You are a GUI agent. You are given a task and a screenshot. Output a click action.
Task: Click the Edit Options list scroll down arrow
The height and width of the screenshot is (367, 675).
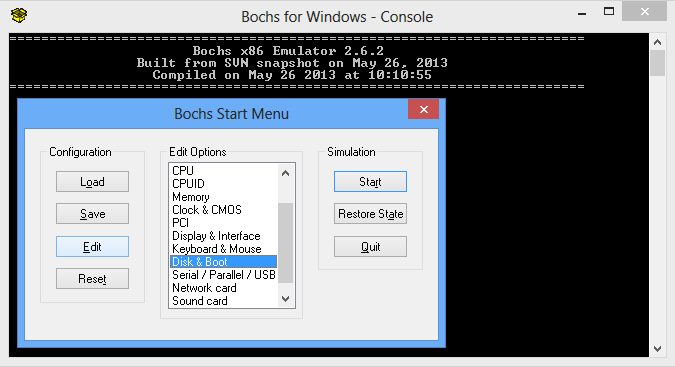pyautogui.click(x=285, y=299)
